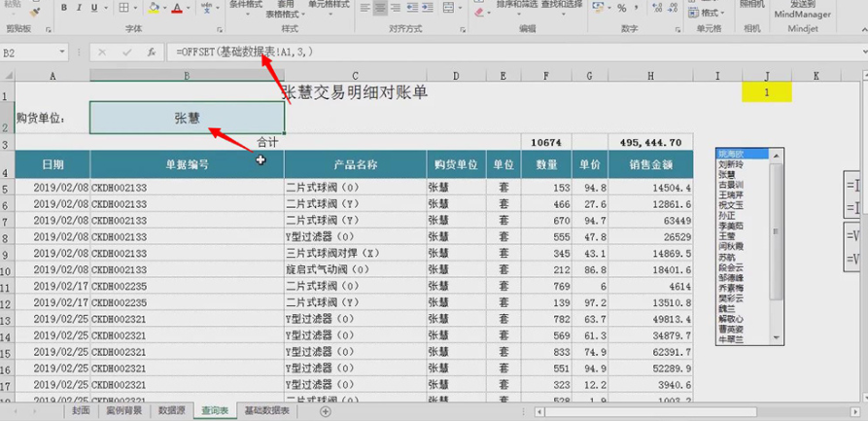The height and width of the screenshot is (421, 868).
Task: Open the number group dialog launcher
Action: pos(677,29)
